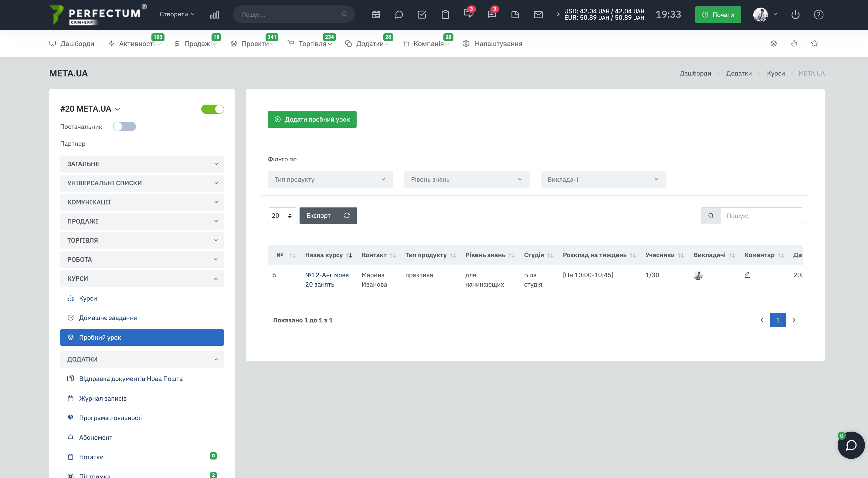Open the Викладачі filter dropdown

click(603, 180)
